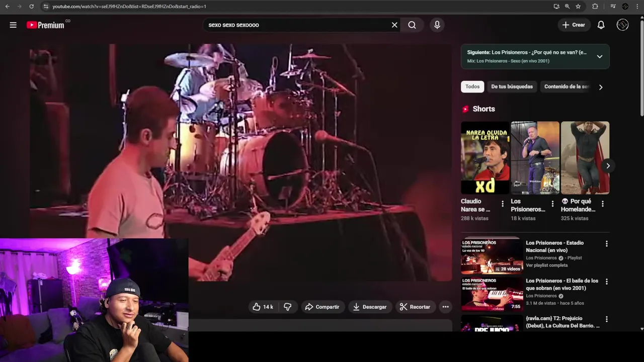Open Chrome three-dot menu
Image resolution: width=644 pixels, height=362 pixels.
(x=637, y=7)
